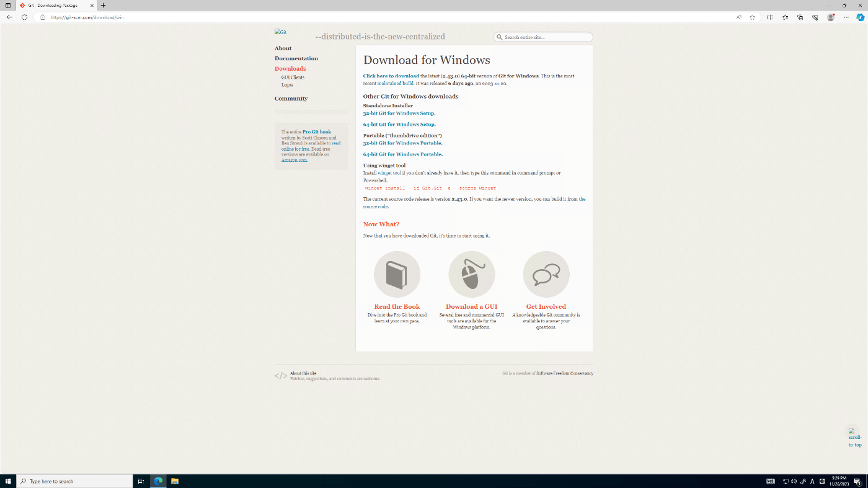Viewport: 868px width, 488px height.
Task: Open the 'About this site' footer link
Action: point(303,373)
